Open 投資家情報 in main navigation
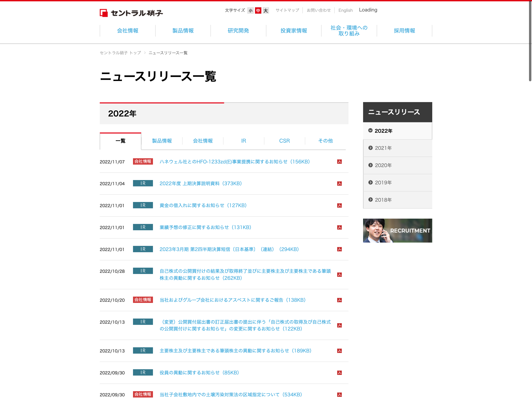 click(x=294, y=31)
